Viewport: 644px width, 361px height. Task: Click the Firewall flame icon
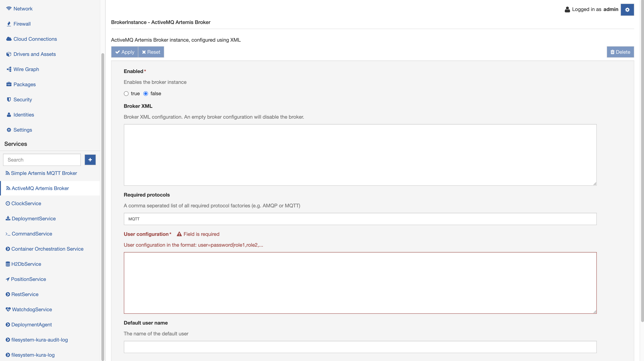coord(9,24)
